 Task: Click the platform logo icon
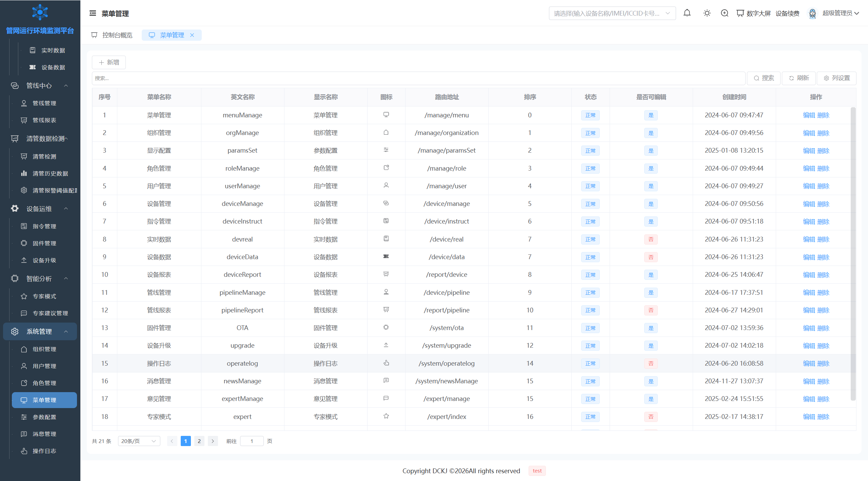[x=40, y=13]
